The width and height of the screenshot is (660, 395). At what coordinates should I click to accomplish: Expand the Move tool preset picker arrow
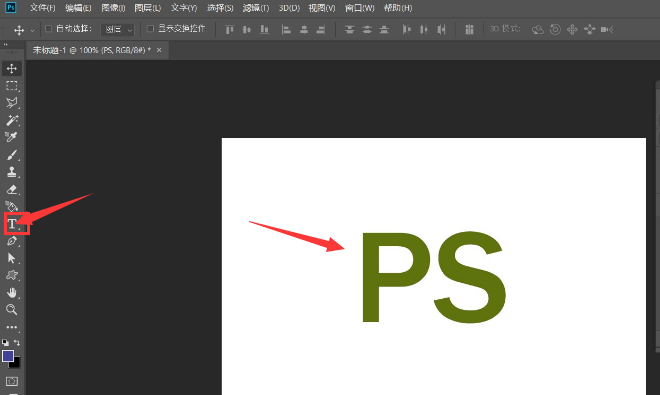[x=32, y=30]
